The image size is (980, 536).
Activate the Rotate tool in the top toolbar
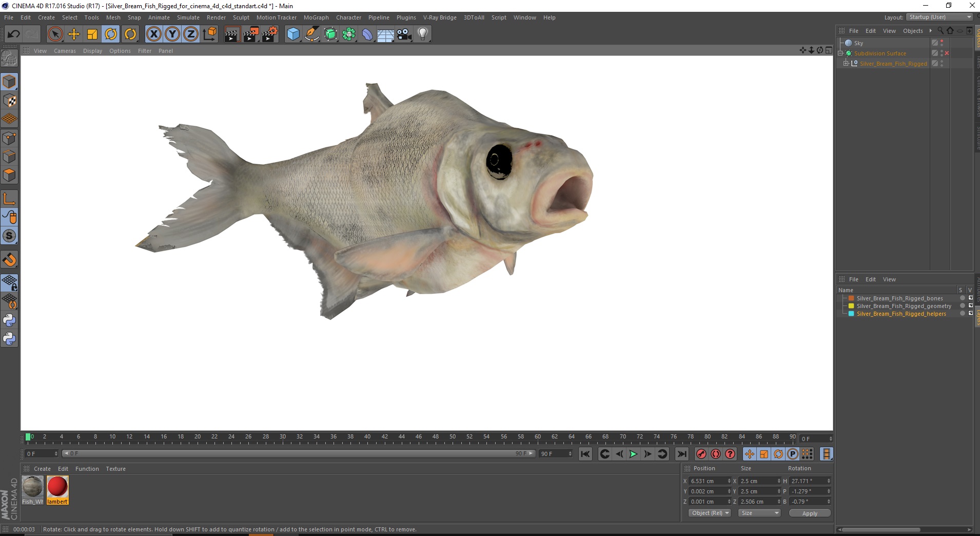(x=111, y=34)
